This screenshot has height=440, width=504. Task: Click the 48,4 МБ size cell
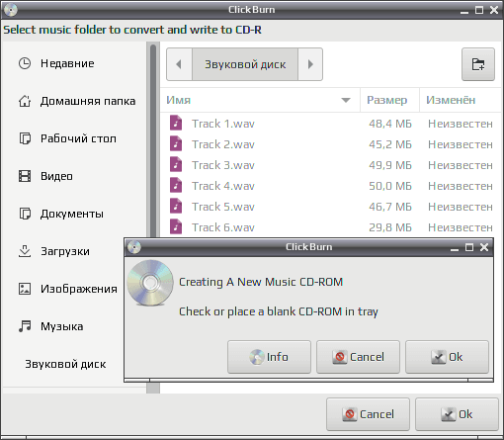(x=390, y=124)
